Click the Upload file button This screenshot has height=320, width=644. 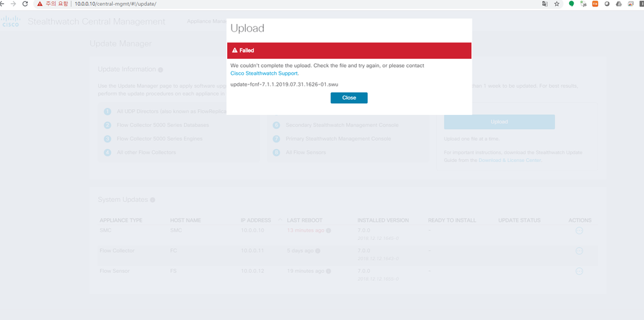click(x=499, y=122)
